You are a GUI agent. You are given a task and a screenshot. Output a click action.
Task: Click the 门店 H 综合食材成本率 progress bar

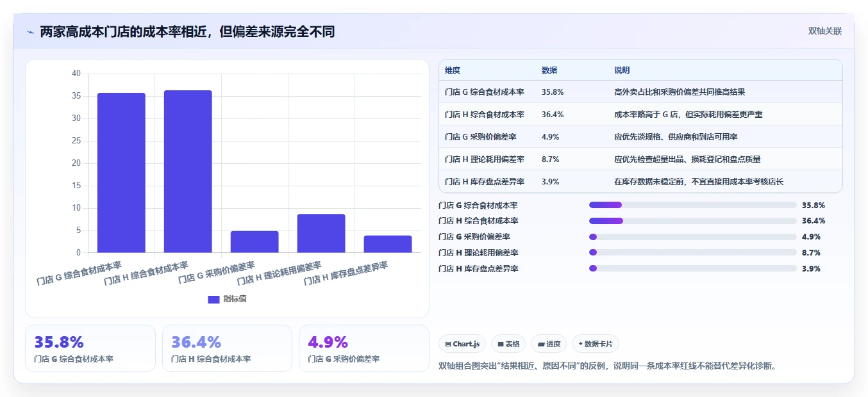[x=692, y=221]
